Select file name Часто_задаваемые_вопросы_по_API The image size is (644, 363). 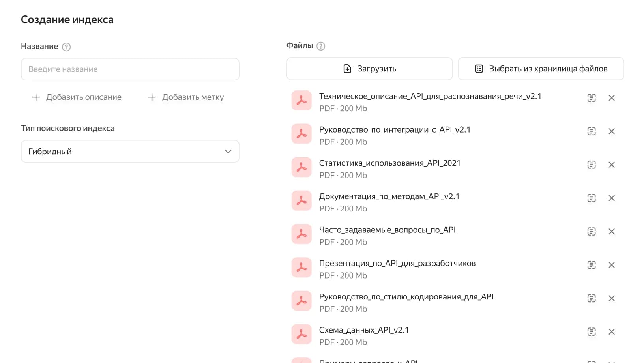coord(387,230)
